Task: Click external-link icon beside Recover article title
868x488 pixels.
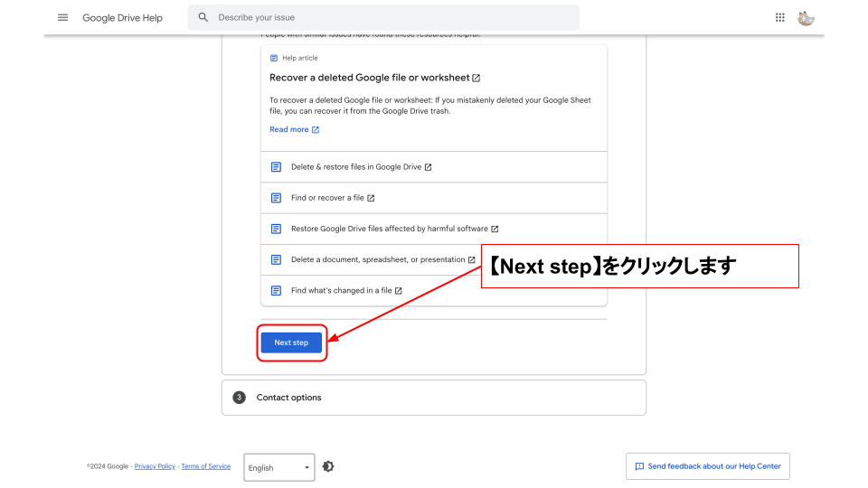Action: pos(476,78)
